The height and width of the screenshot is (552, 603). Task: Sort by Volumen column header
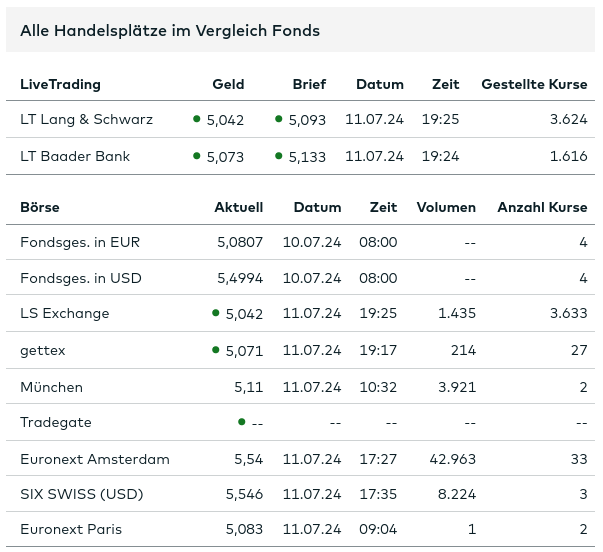click(446, 208)
